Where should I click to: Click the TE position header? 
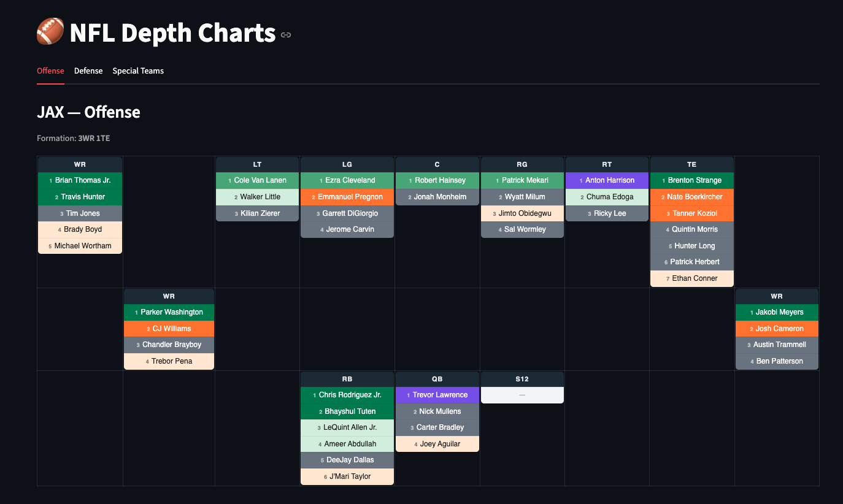click(692, 164)
